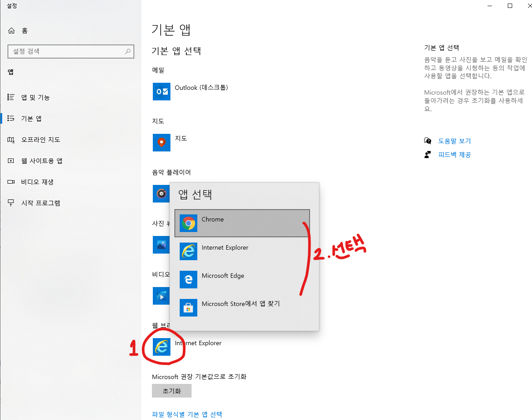Click the 오프라인 지도 map icon
This screenshot has width=532, height=420.
11,140
